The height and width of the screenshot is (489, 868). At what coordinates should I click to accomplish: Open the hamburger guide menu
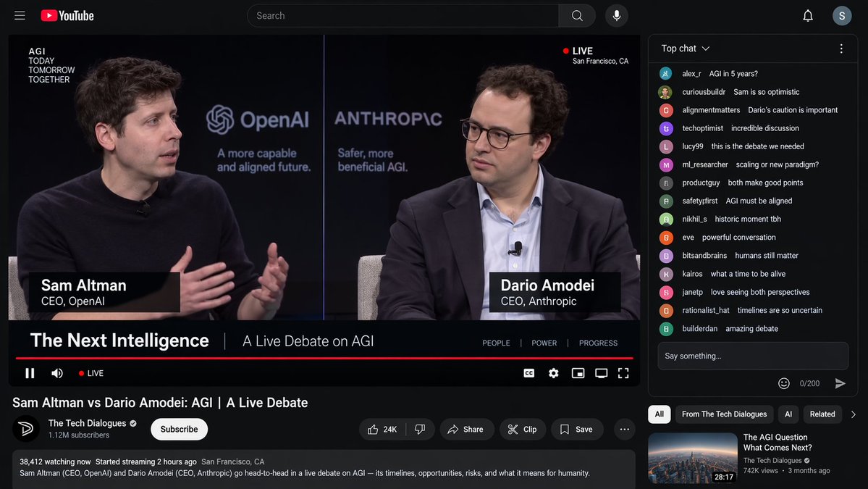pyautogui.click(x=20, y=15)
